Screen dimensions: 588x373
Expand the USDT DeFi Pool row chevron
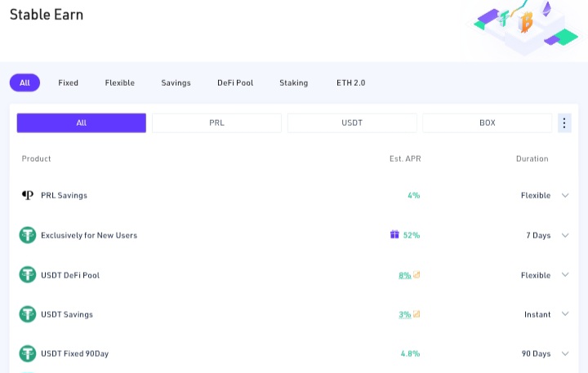[565, 275]
